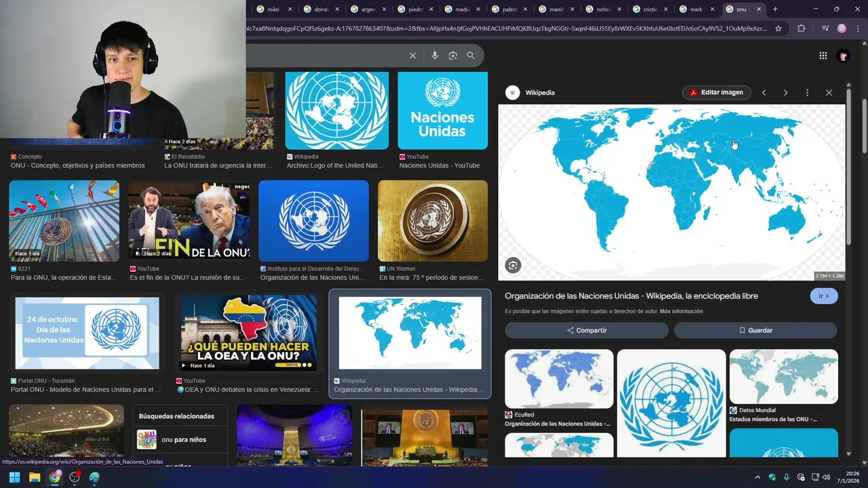The width and height of the screenshot is (868, 488).
Task: Switch to the "palest" tab
Action: click(x=509, y=9)
